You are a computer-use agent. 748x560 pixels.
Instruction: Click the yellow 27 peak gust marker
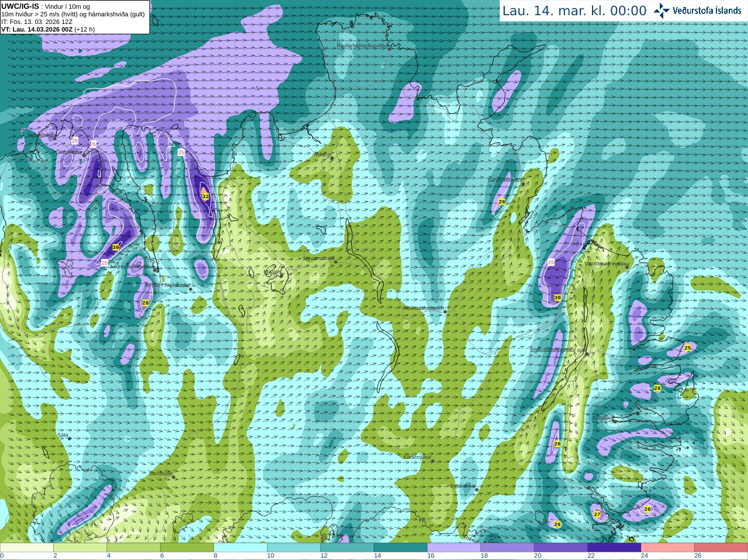coord(597,514)
